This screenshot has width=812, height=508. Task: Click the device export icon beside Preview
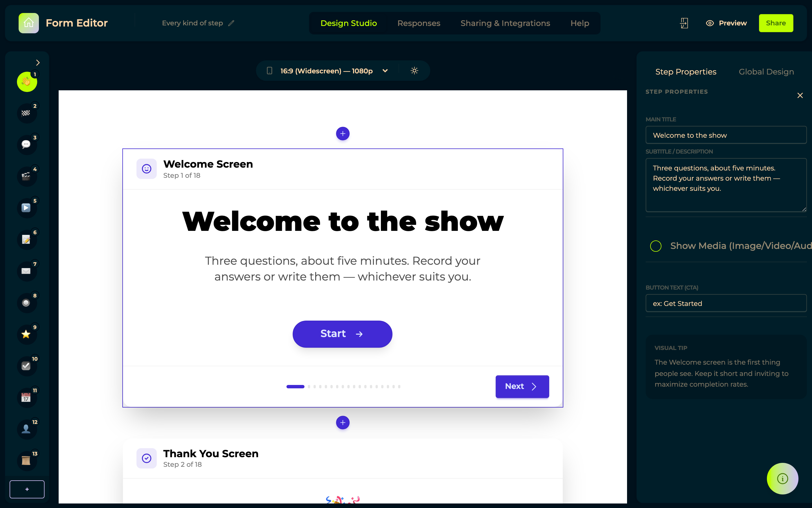(x=684, y=23)
